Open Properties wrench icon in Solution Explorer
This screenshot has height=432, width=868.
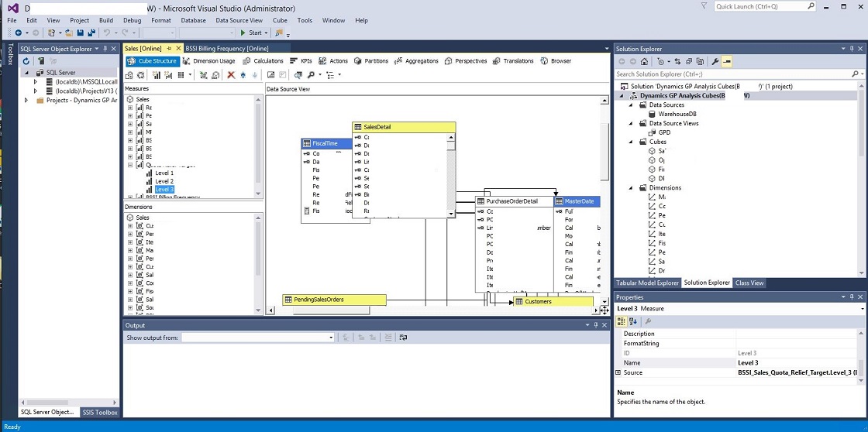tap(715, 61)
